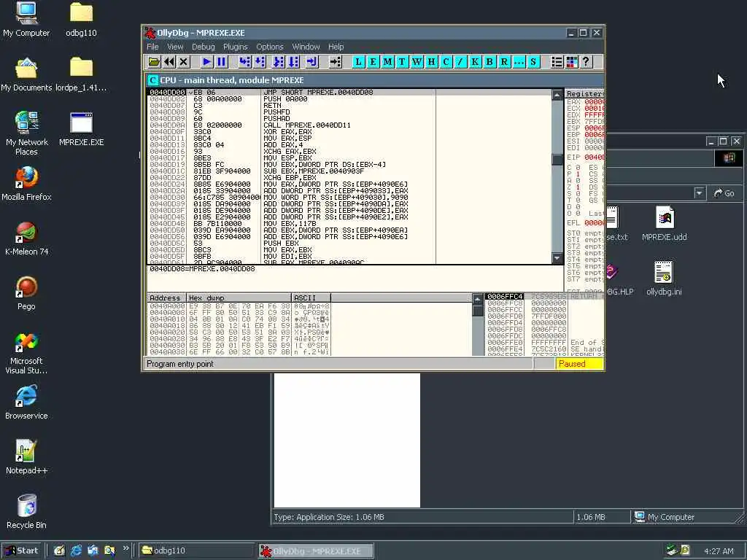
Task: Click the Trace over toolbar icon
Action: pos(293,62)
